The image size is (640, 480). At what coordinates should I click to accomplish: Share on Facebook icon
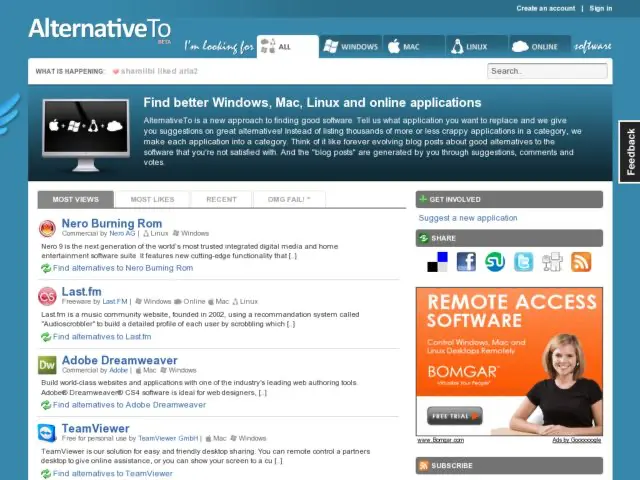(x=466, y=262)
